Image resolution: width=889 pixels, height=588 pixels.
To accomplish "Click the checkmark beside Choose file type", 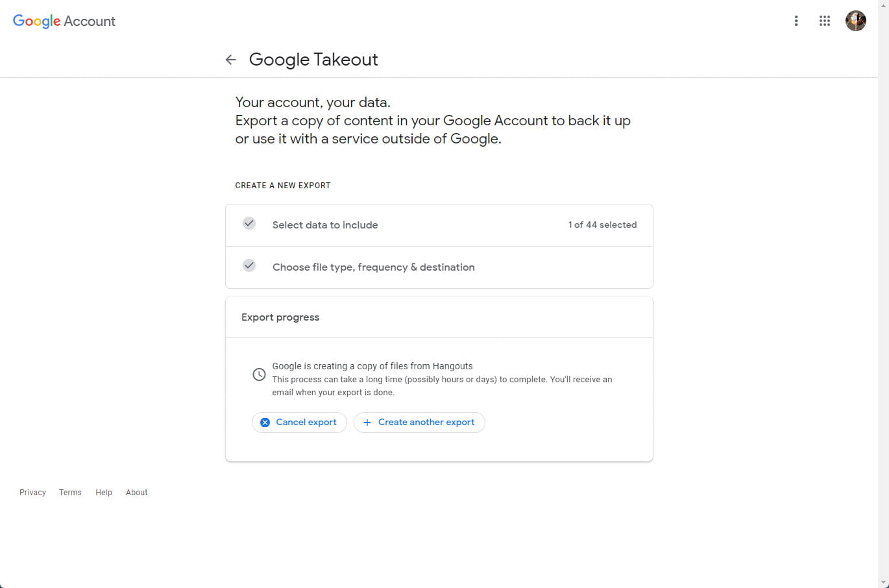I will 249,266.
